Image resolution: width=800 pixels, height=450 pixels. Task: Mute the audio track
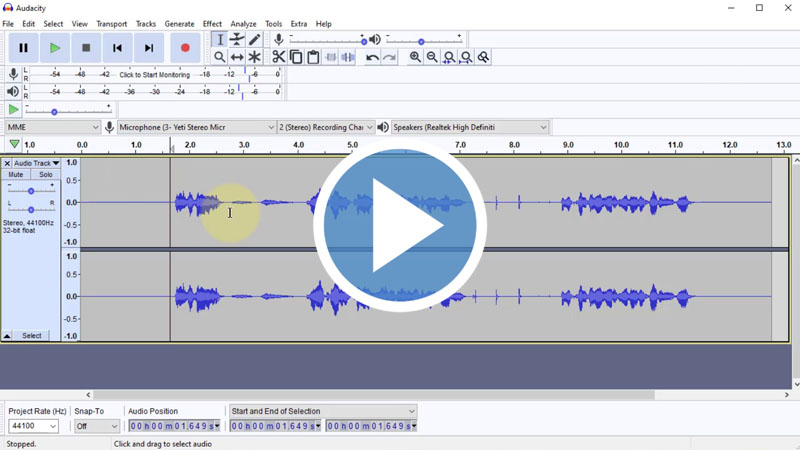16,175
